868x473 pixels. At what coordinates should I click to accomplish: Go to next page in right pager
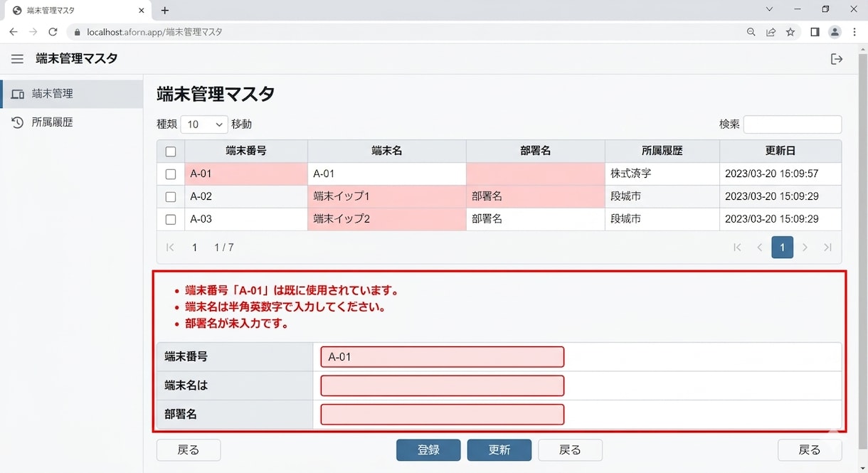(x=805, y=248)
